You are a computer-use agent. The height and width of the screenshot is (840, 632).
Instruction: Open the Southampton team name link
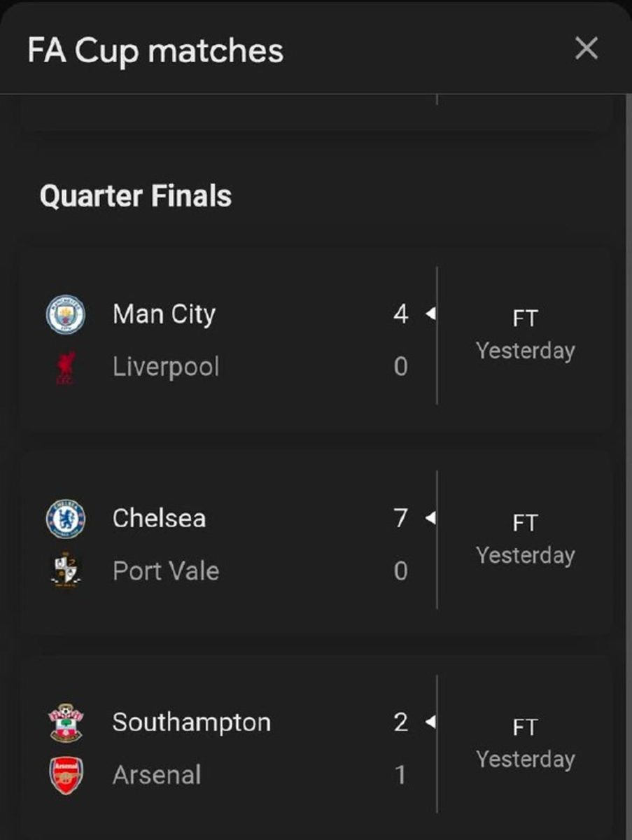click(x=191, y=722)
